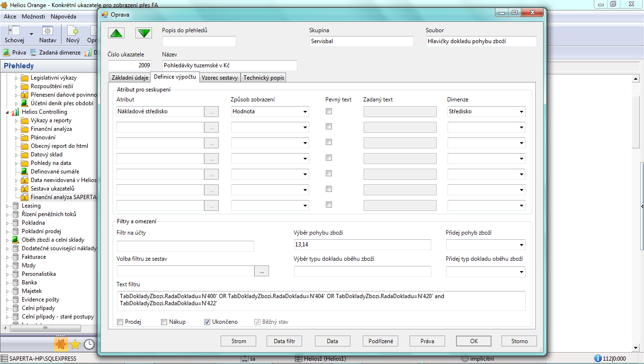This screenshot has width=644, height=364.
Task: Click the Název field Pohledávky tuzemské
Action: click(230, 65)
